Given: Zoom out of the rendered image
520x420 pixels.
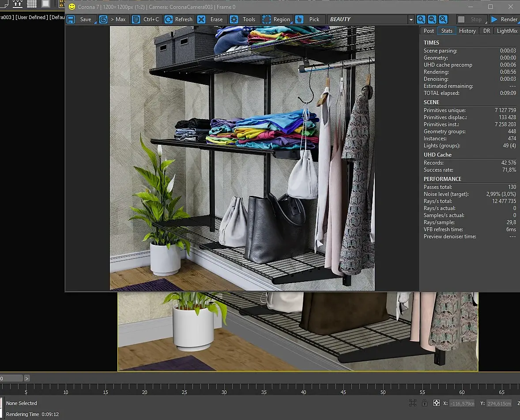Looking at the screenshot, I should pos(432,19).
